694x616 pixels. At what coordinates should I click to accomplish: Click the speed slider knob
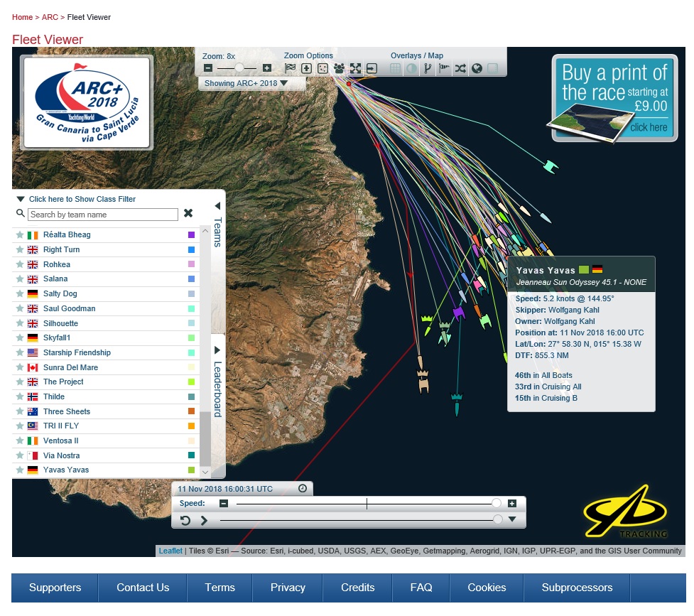(496, 503)
